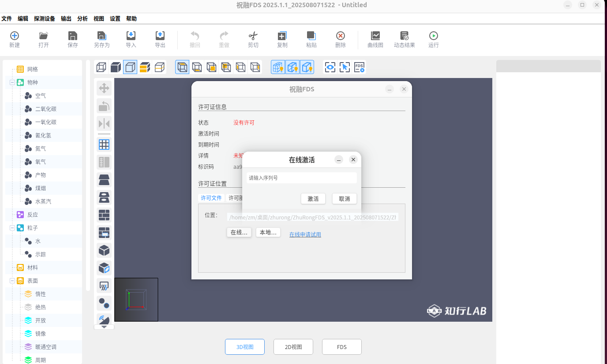Image resolution: width=607 pixels, height=364 pixels.
Task: Click the 本地... button
Action: (268, 232)
